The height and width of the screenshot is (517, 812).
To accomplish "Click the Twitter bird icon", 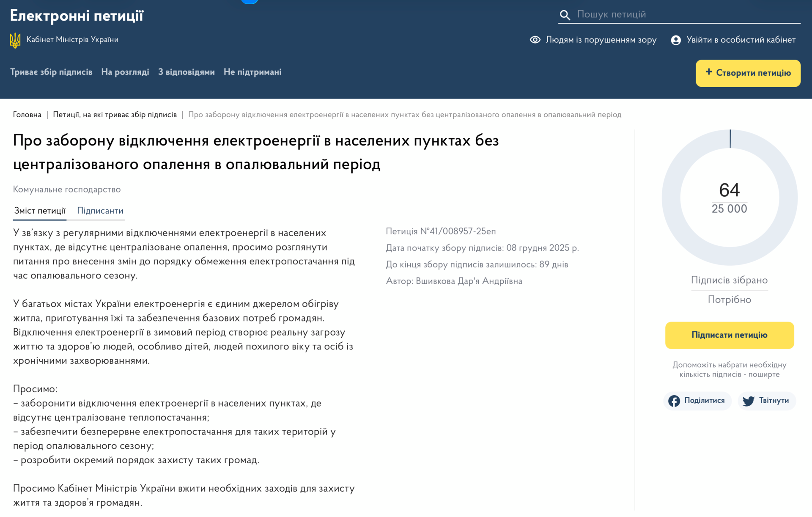I will (x=749, y=401).
